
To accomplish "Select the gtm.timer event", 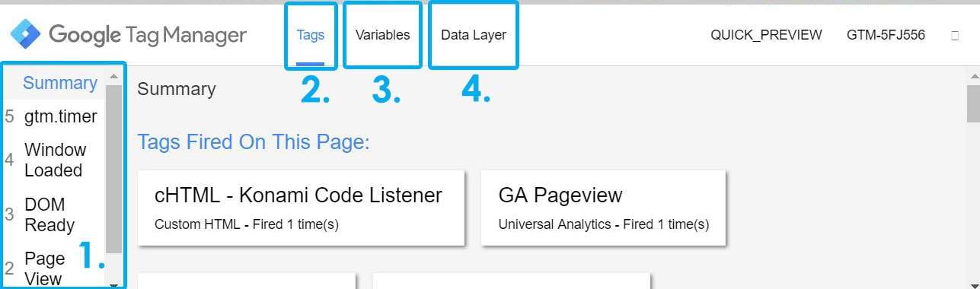I will (x=60, y=116).
